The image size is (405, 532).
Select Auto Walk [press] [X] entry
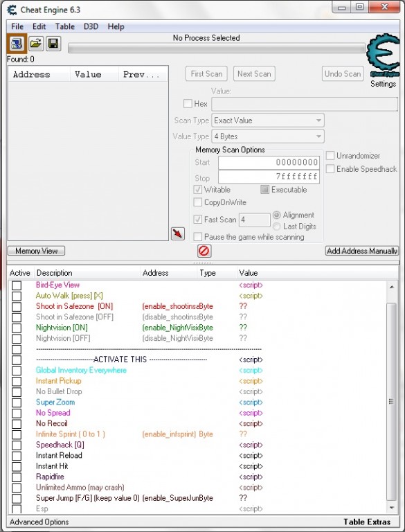point(69,296)
